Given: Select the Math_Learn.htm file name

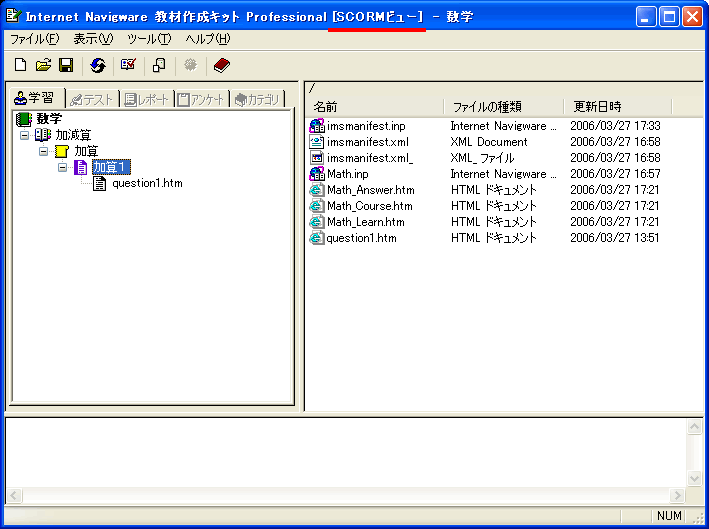Looking at the screenshot, I should [366, 222].
